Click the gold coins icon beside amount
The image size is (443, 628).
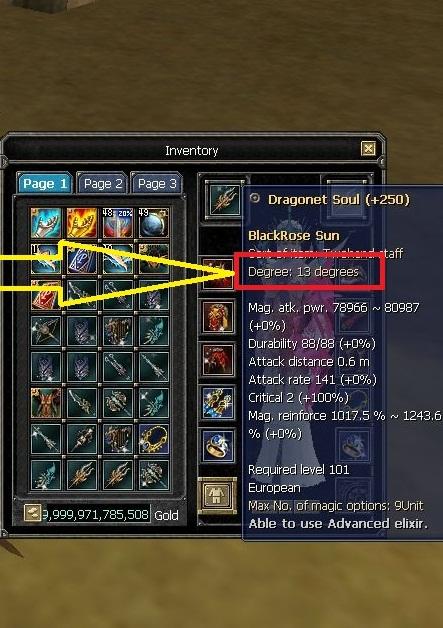32,513
